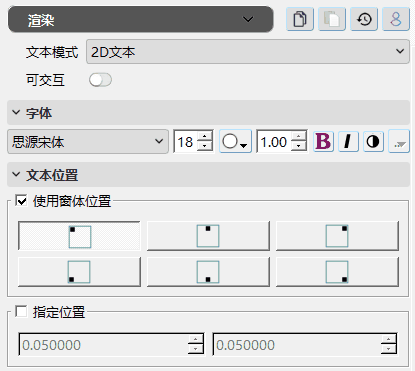The image size is (415, 371).
Task: Click the user profile icon
Action: [x=396, y=19]
